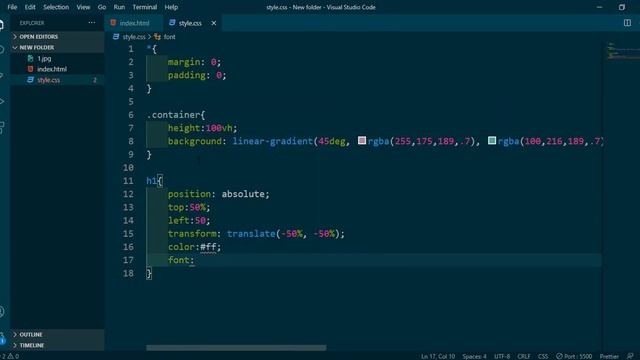This screenshot has width=640, height=360.
Task: Click line number 10 in the gutter
Action: click(128, 168)
